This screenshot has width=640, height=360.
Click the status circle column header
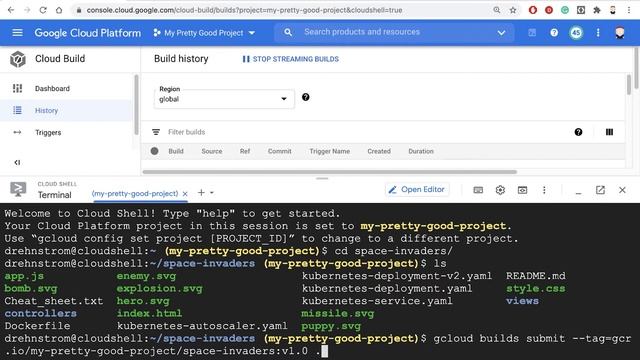coord(154,151)
